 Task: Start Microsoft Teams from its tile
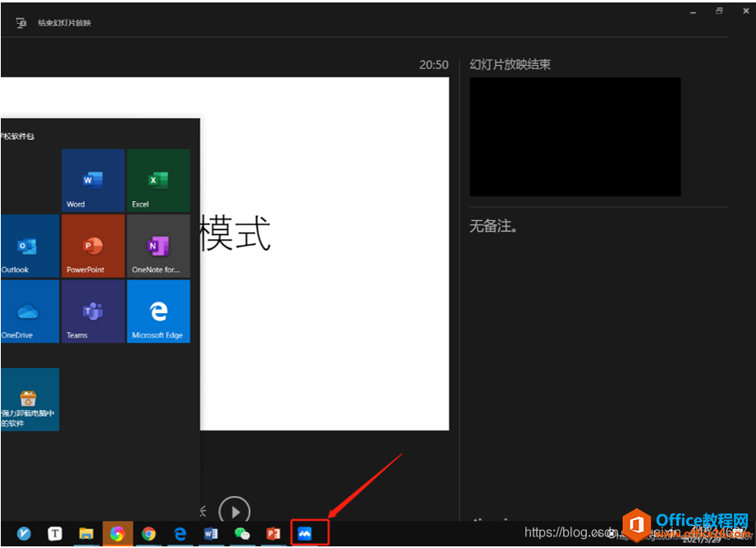(x=92, y=311)
